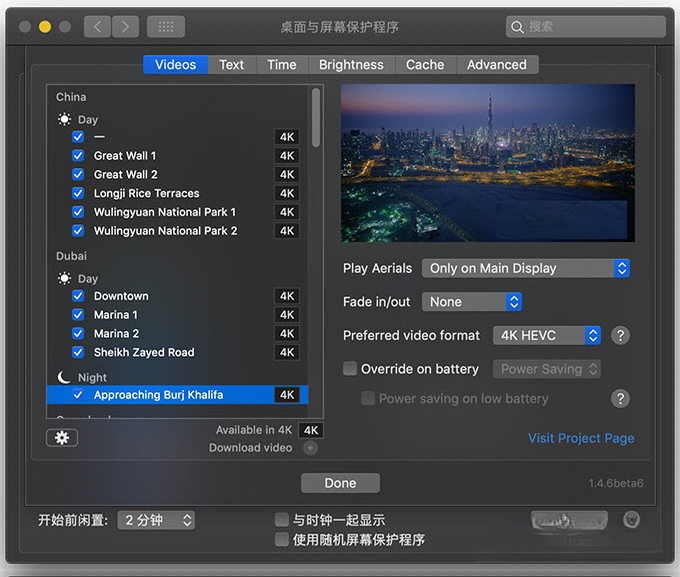Click the Dubai section header

pyautogui.click(x=71, y=256)
